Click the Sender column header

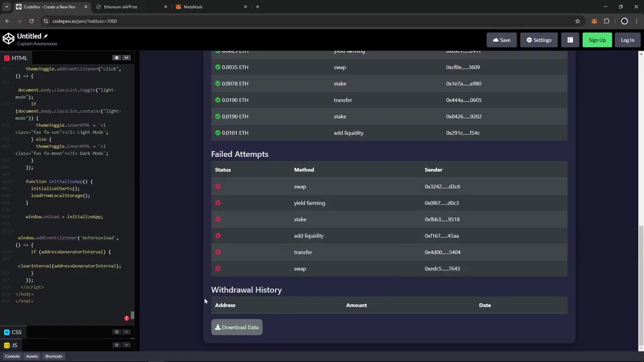(434, 170)
